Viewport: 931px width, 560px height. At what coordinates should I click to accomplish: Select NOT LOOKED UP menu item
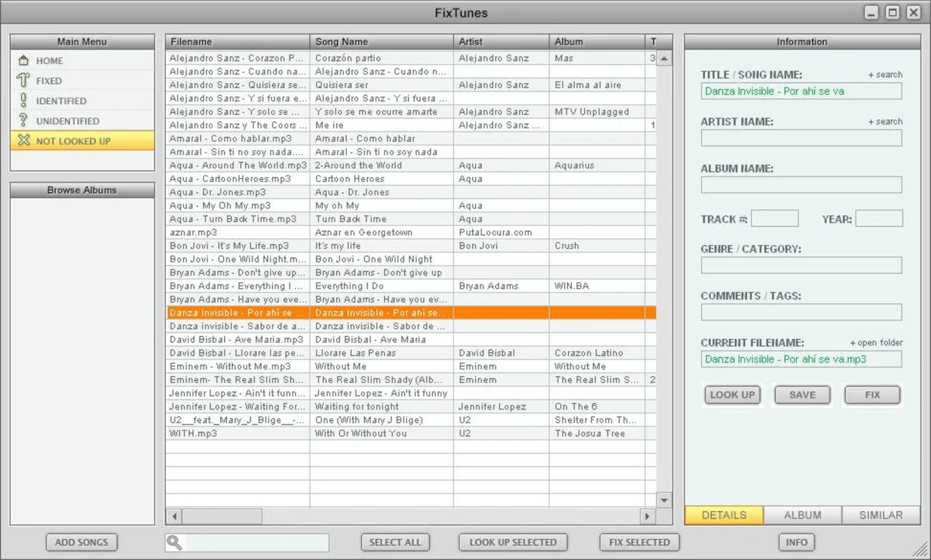pyautogui.click(x=82, y=141)
